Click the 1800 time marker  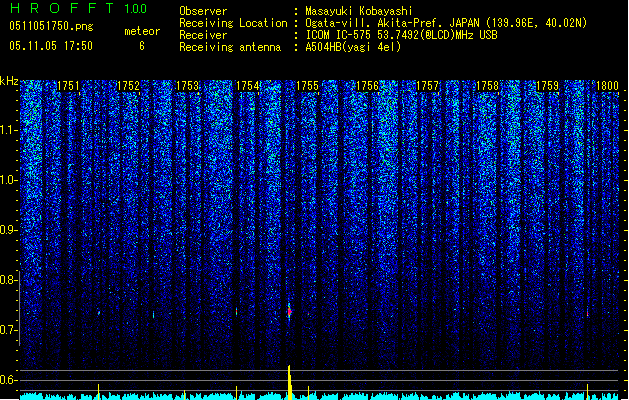pos(607,86)
